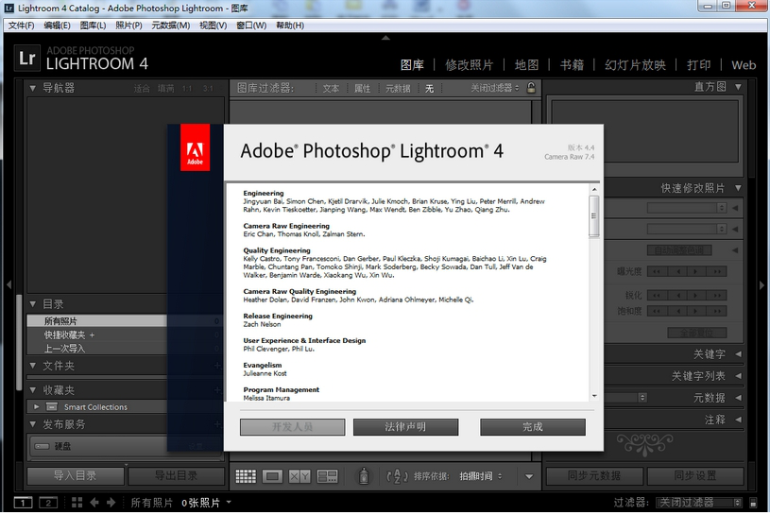Click the 开发人员 button
The height and width of the screenshot is (532, 770).
pos(293,427)
